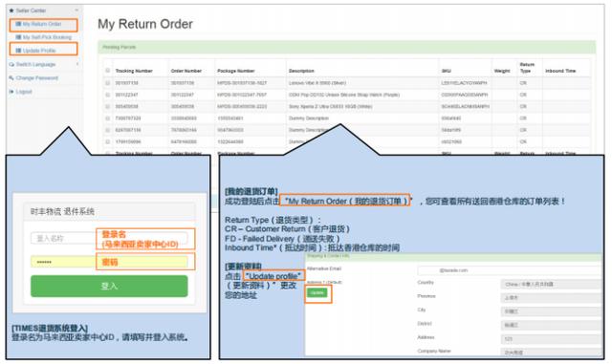Click the City field value
The image size is (612, 364).
(x=551, y=311)
